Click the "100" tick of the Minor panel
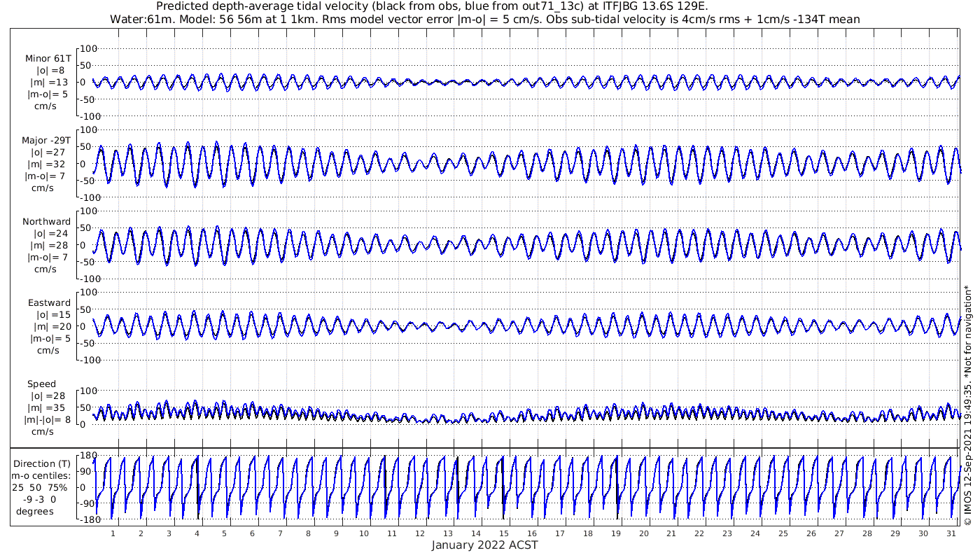Screen dimensions: 980x560 point(87,48)
